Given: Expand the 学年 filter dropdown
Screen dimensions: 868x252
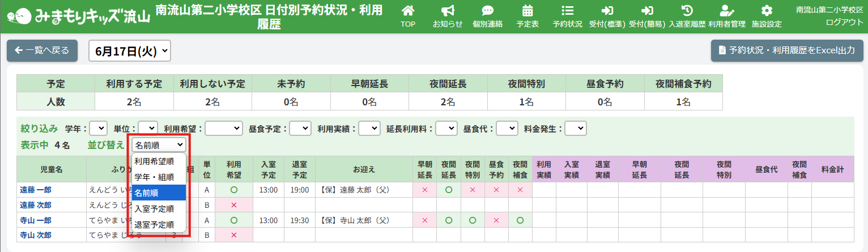Looking at the screenshot, I should 98,129.
